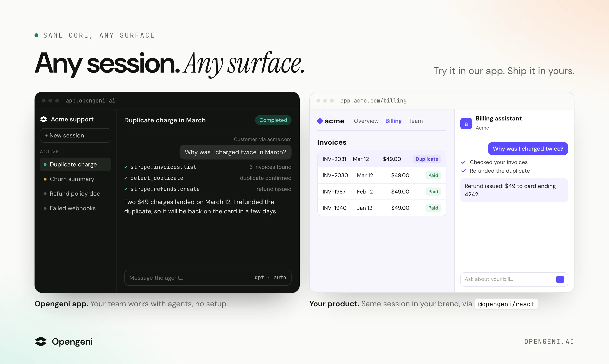Switch to the Team tab
The width and height of the screenshot is (609, 364).
pos(416,121)
